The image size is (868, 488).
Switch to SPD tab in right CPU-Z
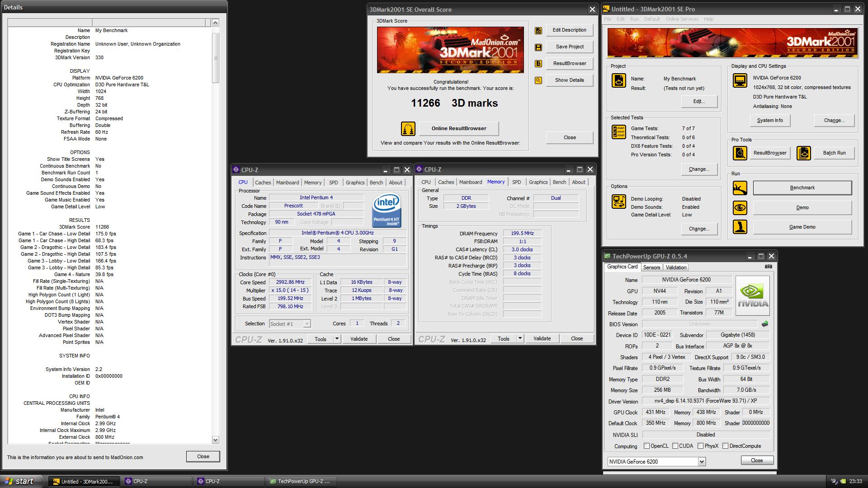[x=516, y=182]
